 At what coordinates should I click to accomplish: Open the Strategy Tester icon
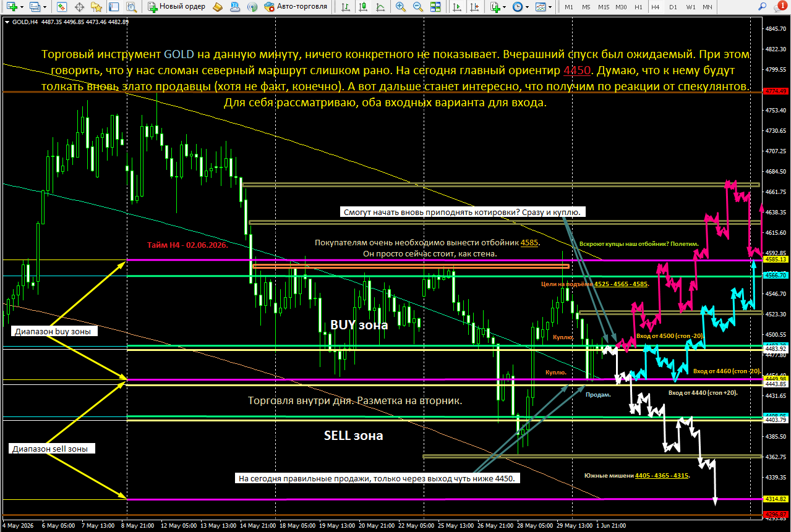(x=130, y=7)
